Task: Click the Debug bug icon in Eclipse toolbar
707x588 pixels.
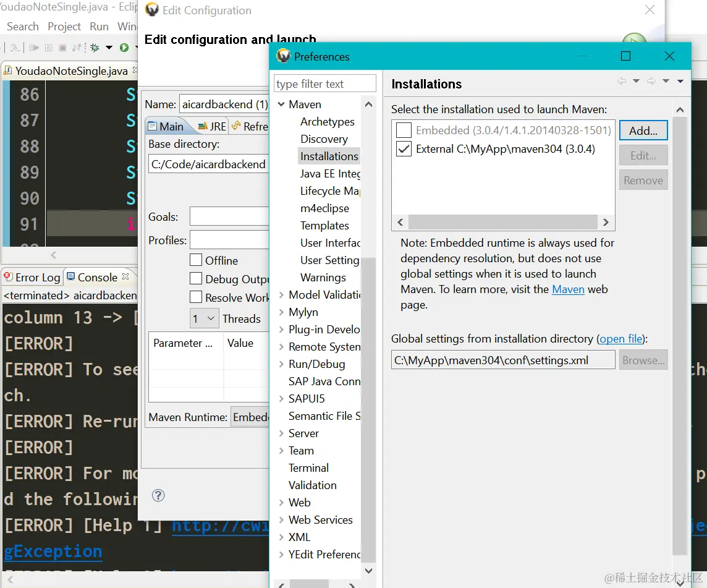Action: coord(95,48)
